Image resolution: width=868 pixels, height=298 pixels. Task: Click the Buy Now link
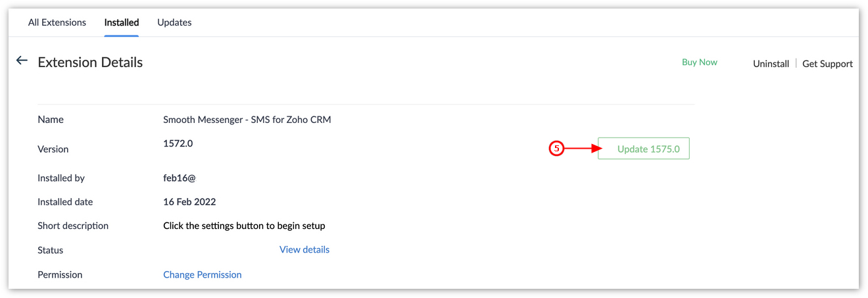[x=700, y=62]
